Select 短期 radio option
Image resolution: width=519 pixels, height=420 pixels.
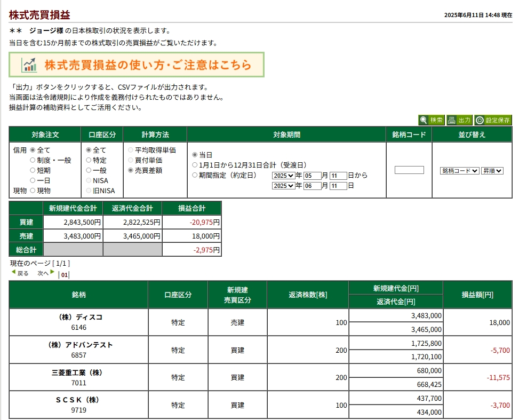(x=33, y=170)
